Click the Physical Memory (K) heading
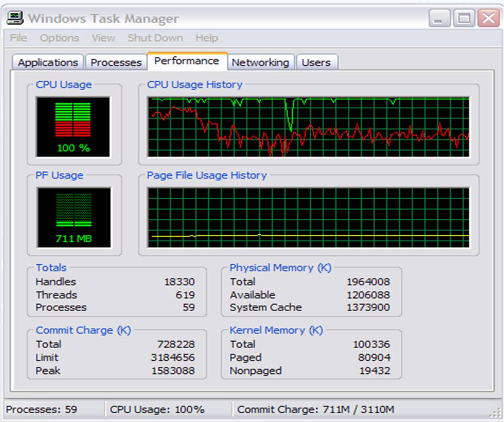 coord(280,267)
